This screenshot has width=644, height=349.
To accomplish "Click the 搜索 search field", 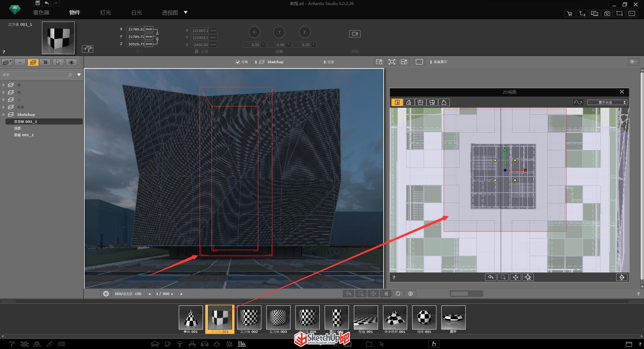I will [x=37, y=74].
